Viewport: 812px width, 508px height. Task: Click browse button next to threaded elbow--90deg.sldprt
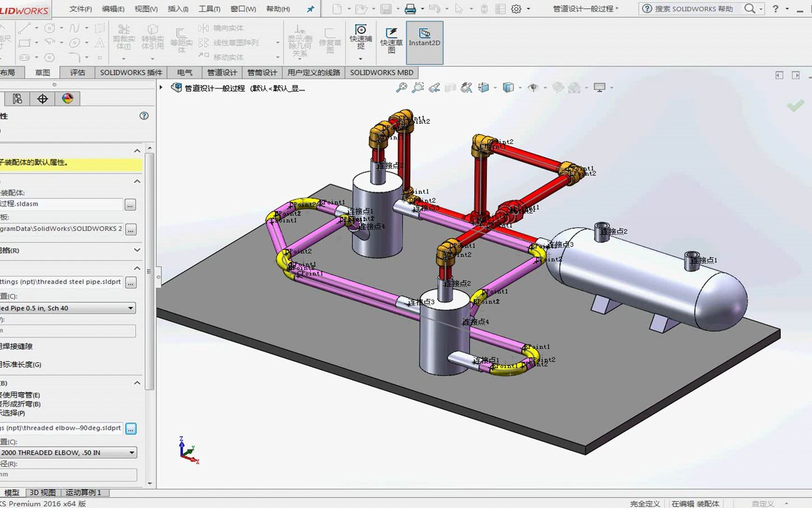point(131,429)
